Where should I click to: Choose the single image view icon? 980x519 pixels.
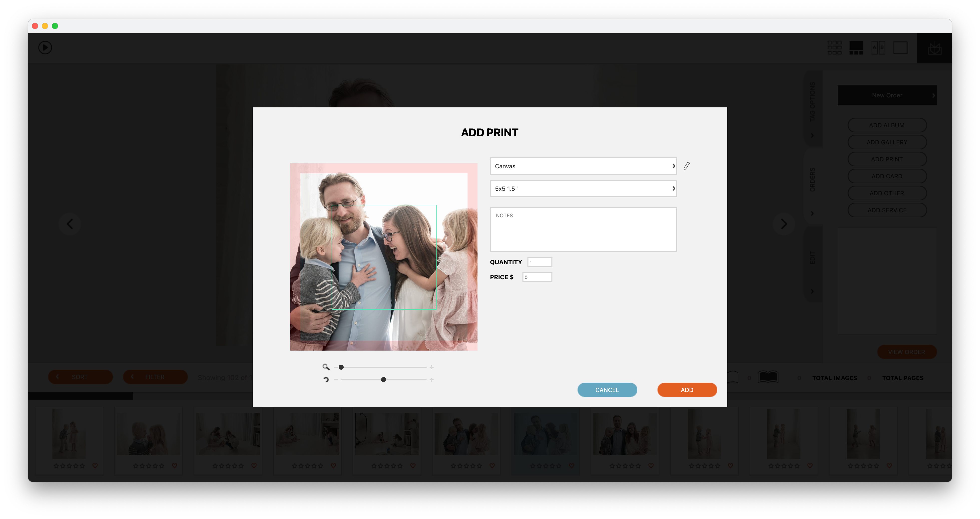click(x=900, y=47)
